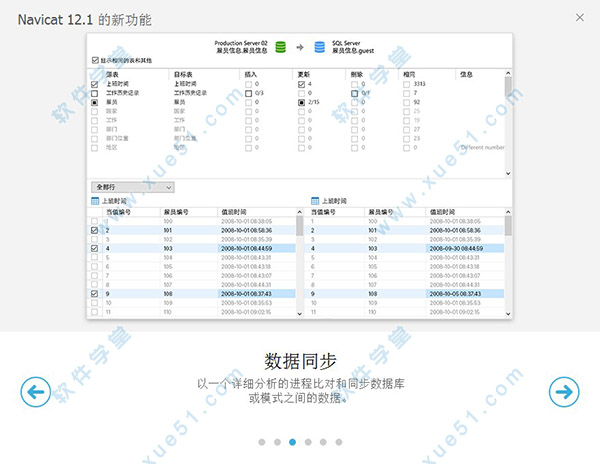
Task: Jump to the fourth pagination dot
Action: tap(308, 442)
